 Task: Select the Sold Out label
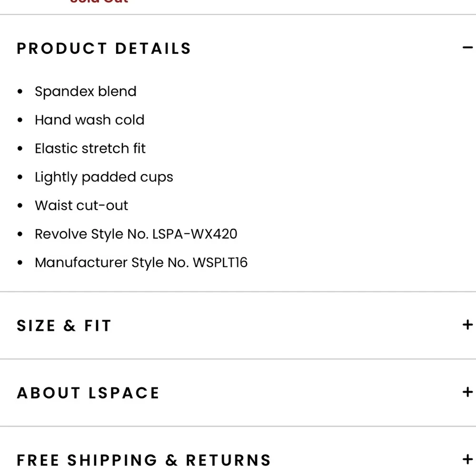click(98, 2)
